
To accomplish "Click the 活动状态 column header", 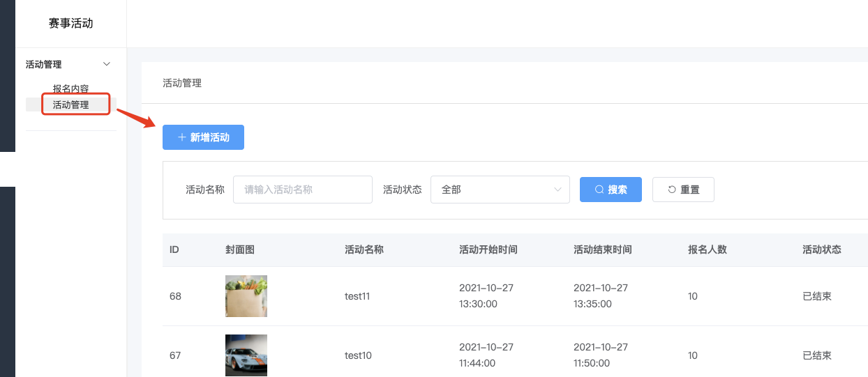I will click(x=822, y=249).
